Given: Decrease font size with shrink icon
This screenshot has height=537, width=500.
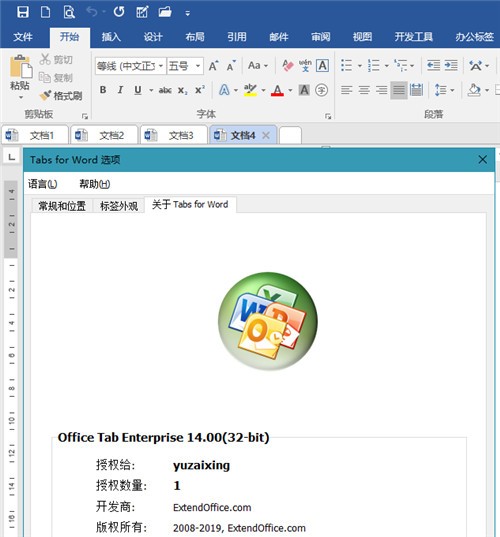Looking at the screenshot, I should coord(231,65).
